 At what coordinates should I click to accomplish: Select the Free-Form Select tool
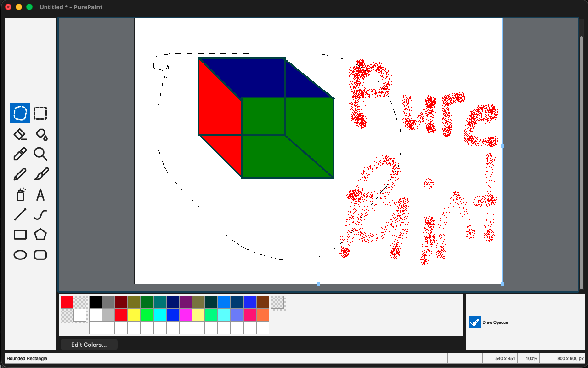click(20, 113)
